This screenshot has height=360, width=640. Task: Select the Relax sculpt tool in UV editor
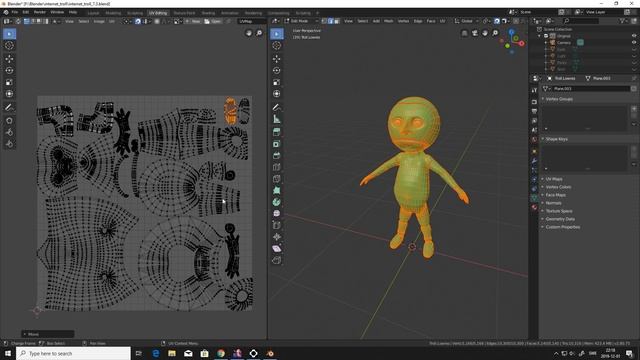(9, 132)
